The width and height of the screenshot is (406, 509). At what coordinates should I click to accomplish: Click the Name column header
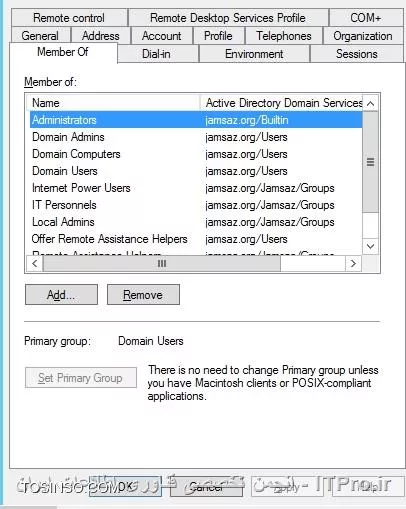(x=113, y=103)
